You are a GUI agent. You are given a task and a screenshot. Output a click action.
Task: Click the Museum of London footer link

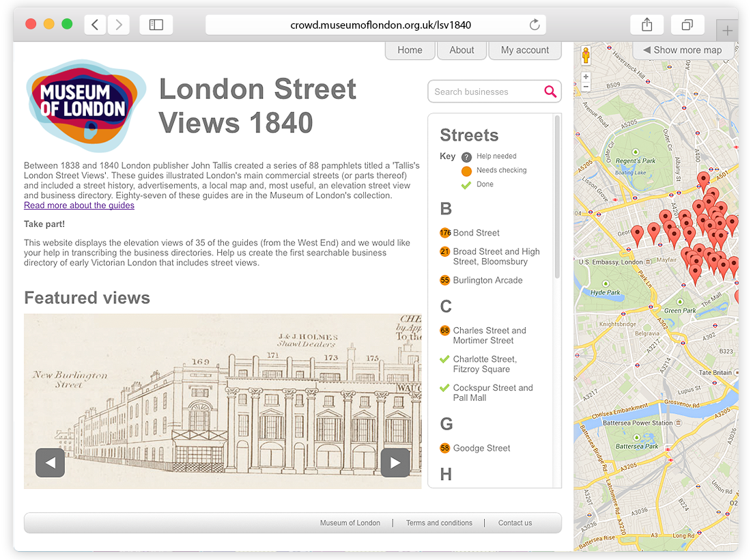350,523
